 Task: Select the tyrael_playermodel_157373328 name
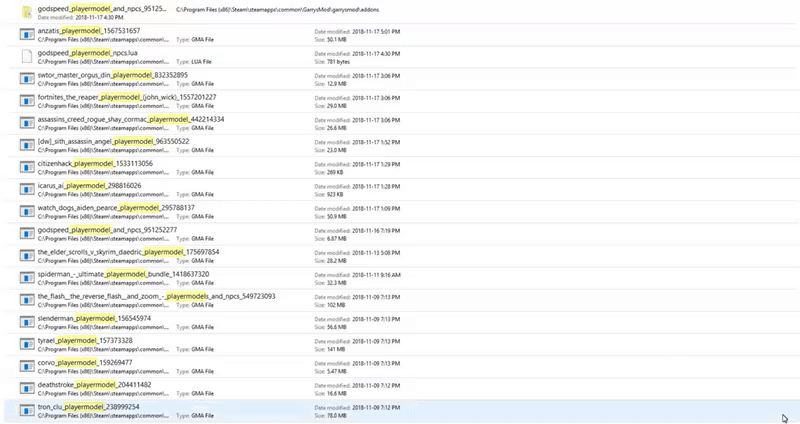click(85, 340)
